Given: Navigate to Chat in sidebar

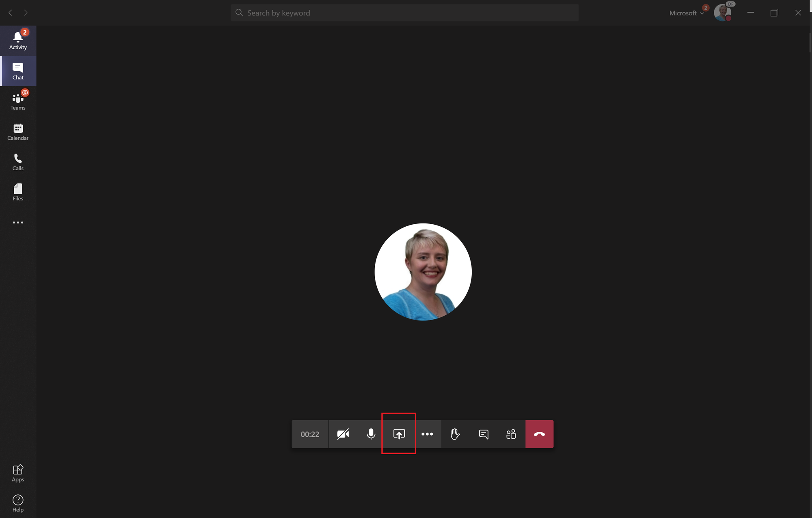Looking at the screenshot, I should click(x=18, y=70).
